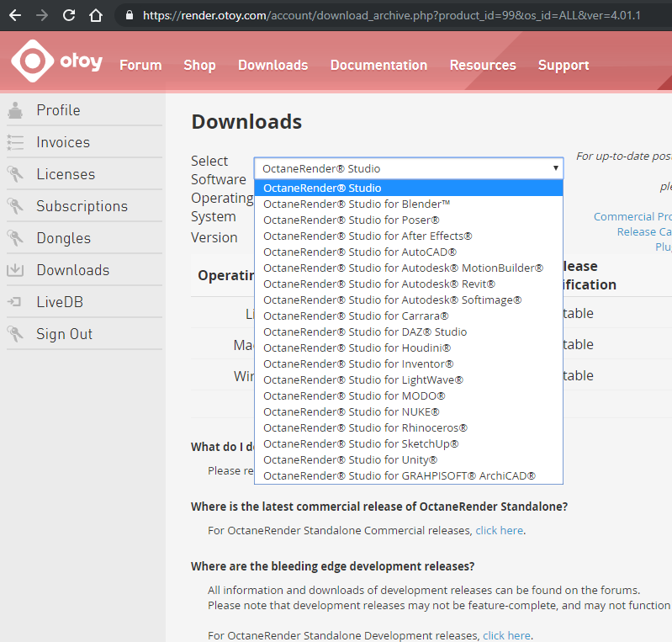Click 'Where is the latest commercial release' heading
This screenshot has height=642, width=672.
[x=378, y=507]
